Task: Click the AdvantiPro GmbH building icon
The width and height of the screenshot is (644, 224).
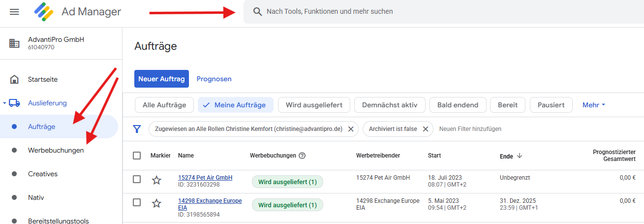Action: click(x=14, y=43)
